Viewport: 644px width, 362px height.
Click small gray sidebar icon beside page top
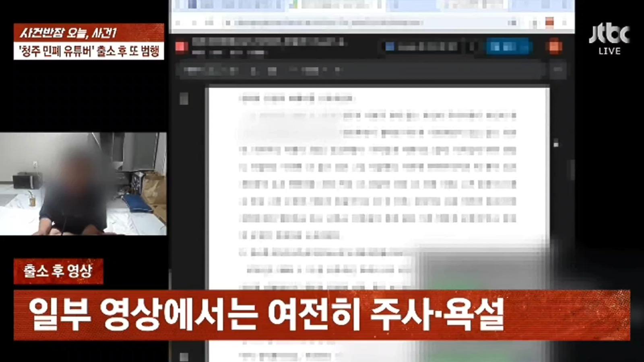click(x=184, y=99)
